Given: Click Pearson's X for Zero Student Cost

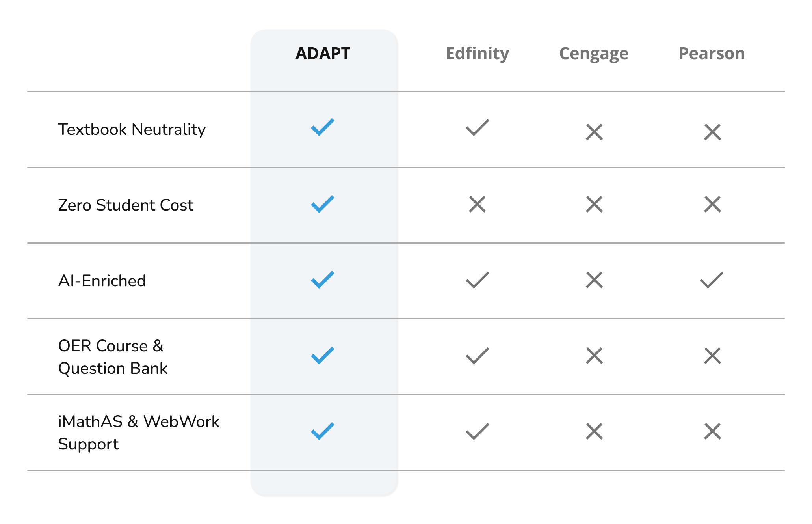Looking at the screenshot, I should [x=712, y=204].
